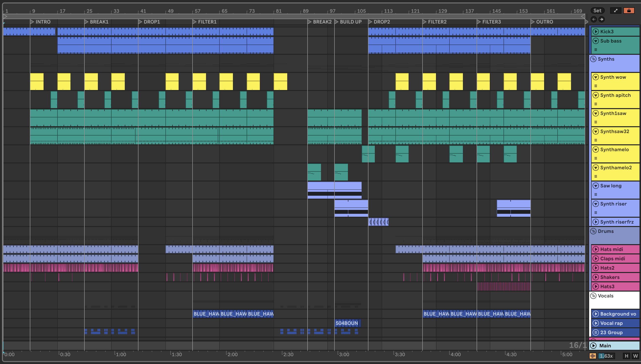The image size is (641, 364).
Task: Collapse the Synthsaw32 track
Action: tap(596, 132)
